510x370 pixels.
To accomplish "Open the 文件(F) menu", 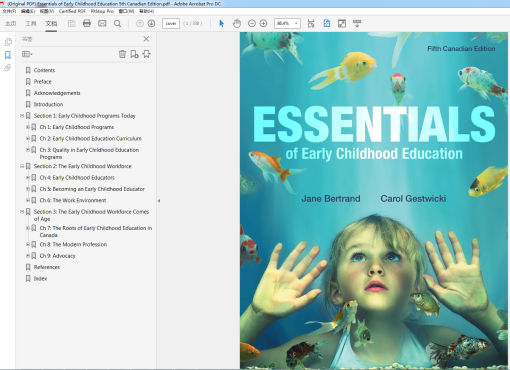I will [9, 11].
